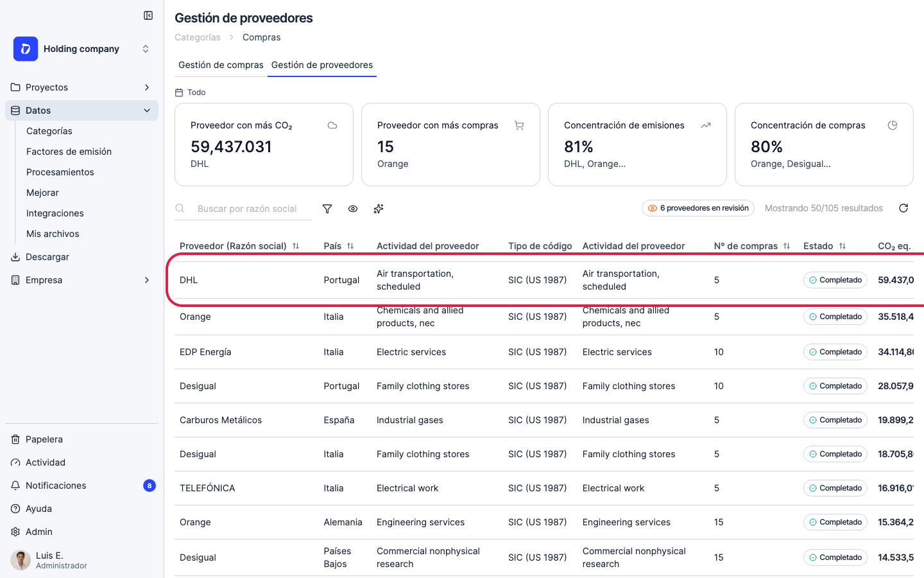This screenshot has height=578, width=924.
Task: Select the DHL supplier name cell
Action: (x=189, y=280)
